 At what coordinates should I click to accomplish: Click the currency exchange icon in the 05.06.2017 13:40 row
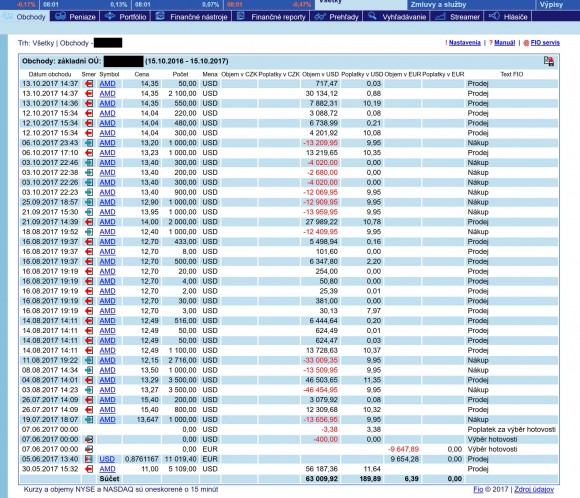[x=89, y=459]
